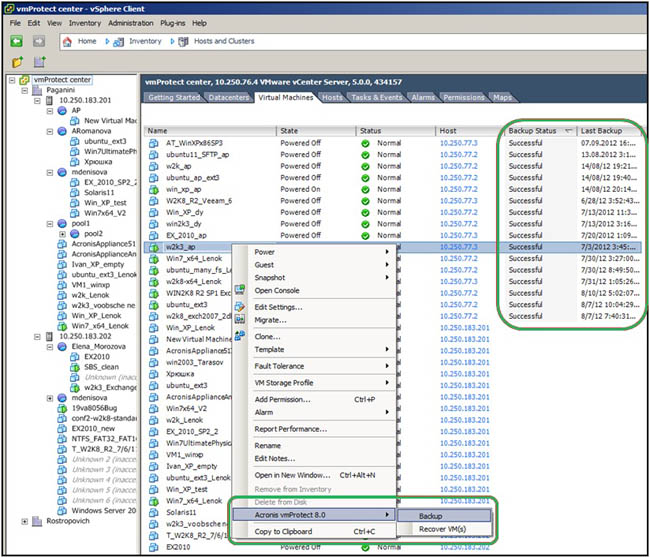650x557 pixels.
Task: Open the Alarms tab
Action: pyautogui.click(x=423, y=97)
